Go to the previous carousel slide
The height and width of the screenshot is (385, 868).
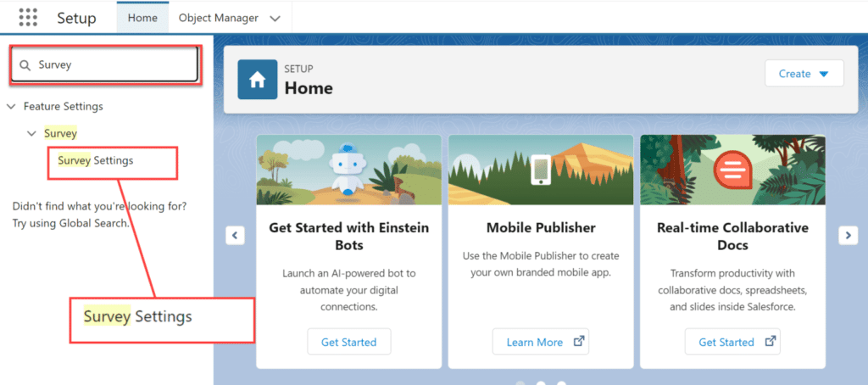pyautogui.click(x=236, y=236)
